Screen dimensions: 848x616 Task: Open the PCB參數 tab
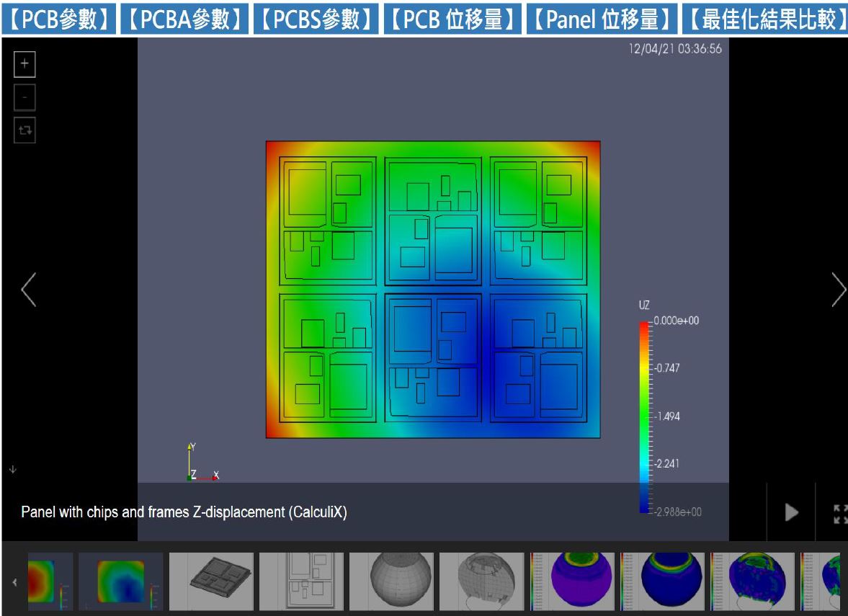click(59, 19)
